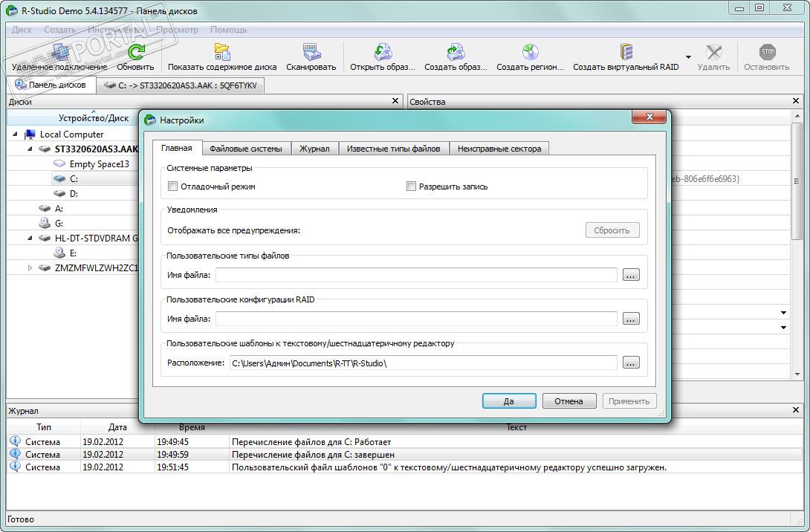Switch to Неисправные сектора tab

pos(499,149)
